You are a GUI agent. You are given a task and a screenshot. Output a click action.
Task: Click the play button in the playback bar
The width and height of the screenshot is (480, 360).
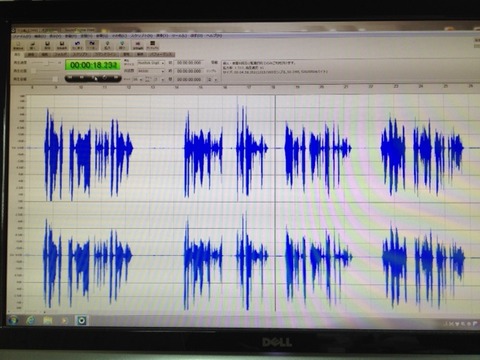[94, 78]
